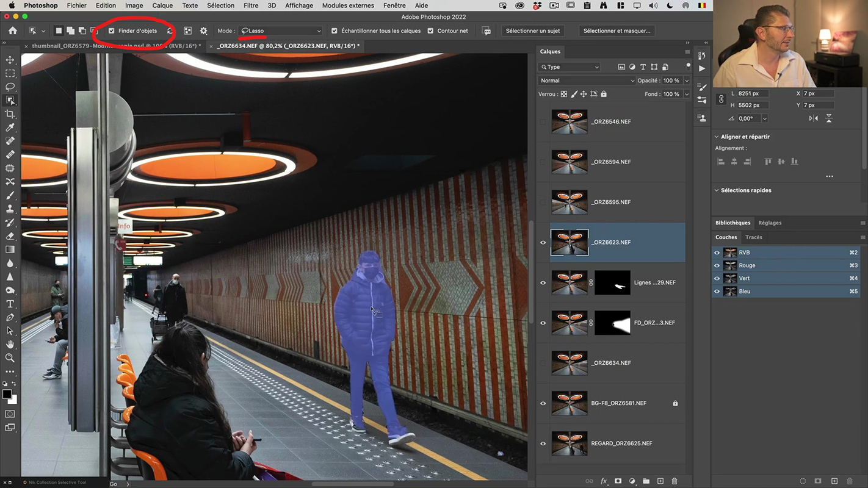Select the Lasso tool in toolbar
This screenshot has width=868, height=488.
pos(10,87)
